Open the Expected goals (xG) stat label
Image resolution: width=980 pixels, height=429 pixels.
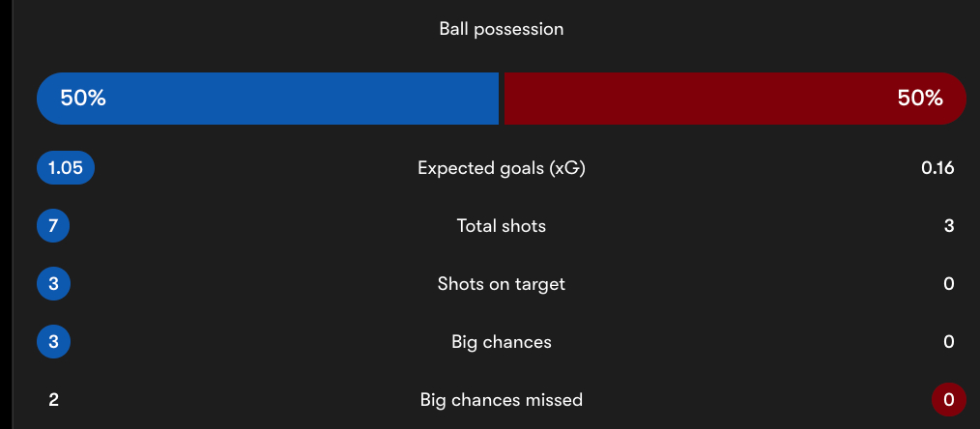point(501,168)
